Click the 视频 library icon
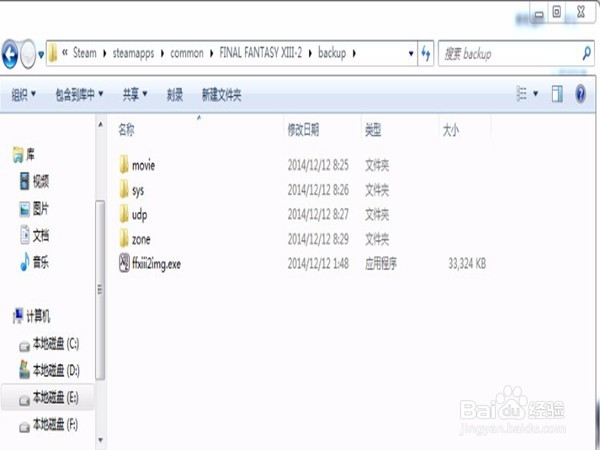 pyautogui.click(x=24, y=181)
